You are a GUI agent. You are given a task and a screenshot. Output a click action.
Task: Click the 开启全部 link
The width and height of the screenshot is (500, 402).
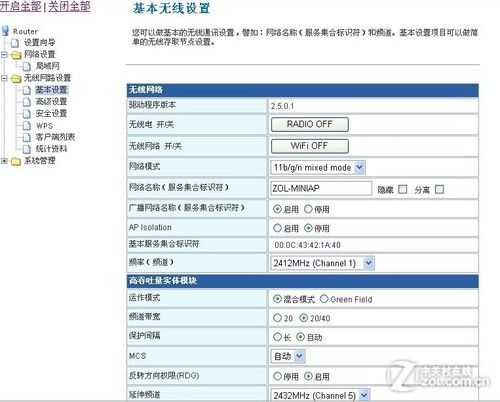coord(21,6)
